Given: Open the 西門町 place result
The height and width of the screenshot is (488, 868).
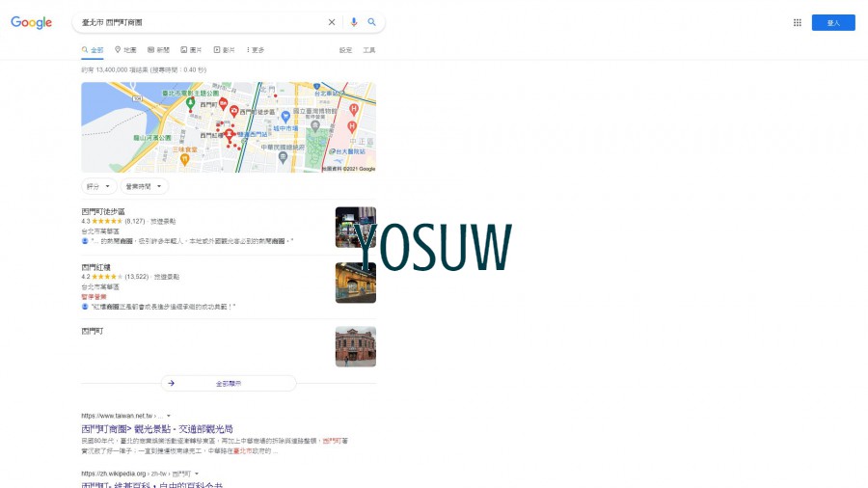Looking at the screenshot, I should pyautogui.click(x=93, y=331).
